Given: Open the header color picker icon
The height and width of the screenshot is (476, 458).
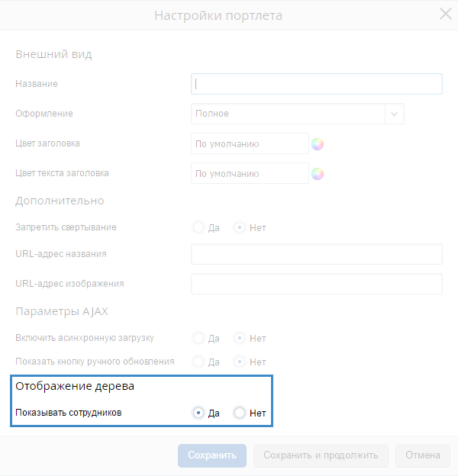Looking at the screenshot, I should point(318,143).
